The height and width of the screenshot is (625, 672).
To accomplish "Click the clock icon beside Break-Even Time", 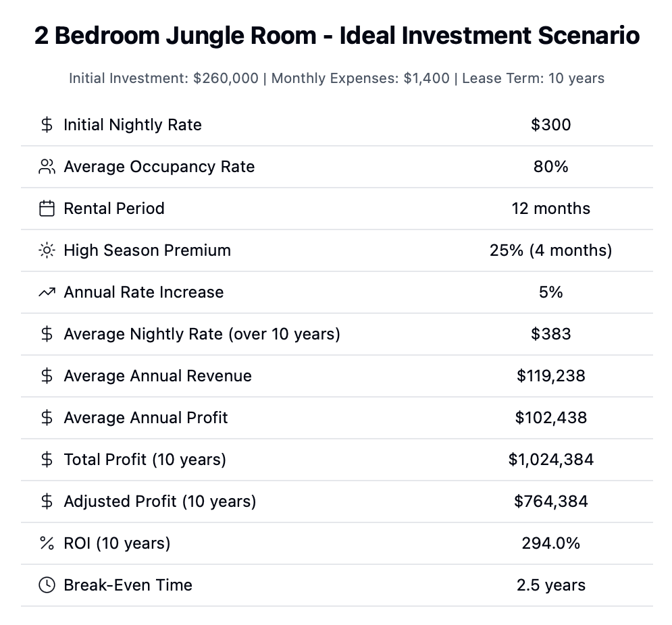I will pyautogui.click(x=47, y=585).
